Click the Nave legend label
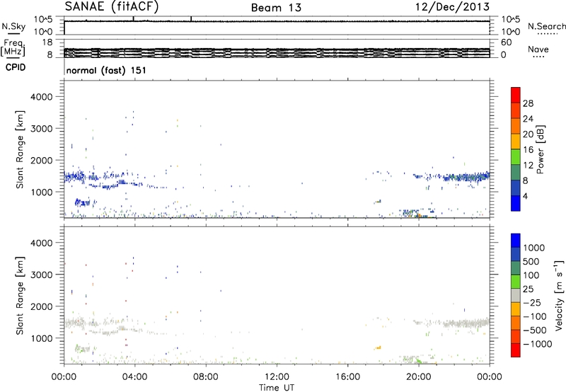This screenshot has width=566, height=392. (538, 50)
